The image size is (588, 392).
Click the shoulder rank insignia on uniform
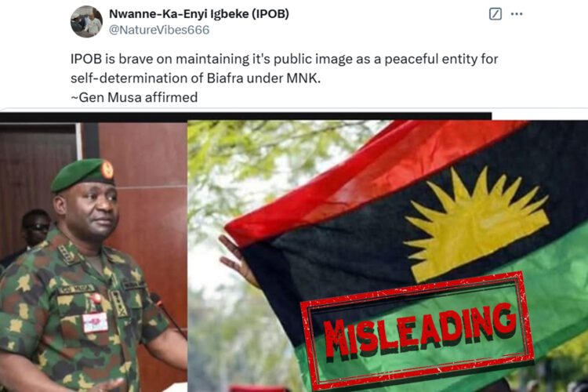pyautogui.click(x=68, y=254)
